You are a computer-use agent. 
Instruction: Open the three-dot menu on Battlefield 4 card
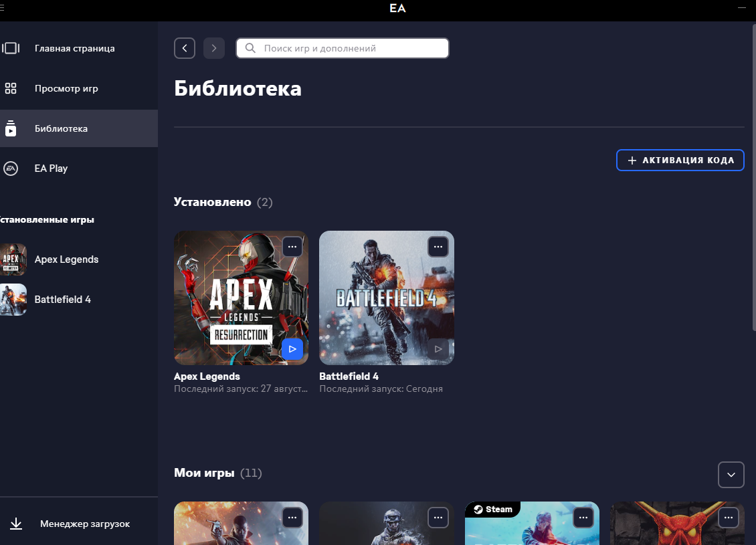[438, 247]
